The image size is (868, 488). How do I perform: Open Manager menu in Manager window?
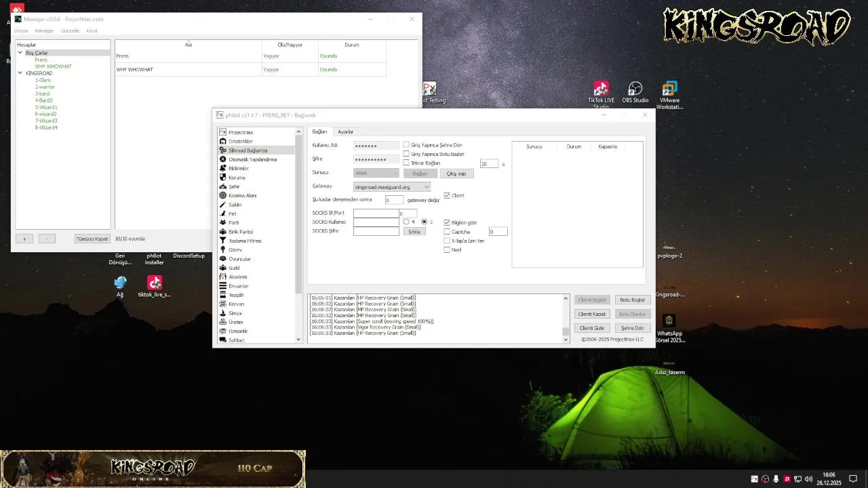(x=44, y=30)
